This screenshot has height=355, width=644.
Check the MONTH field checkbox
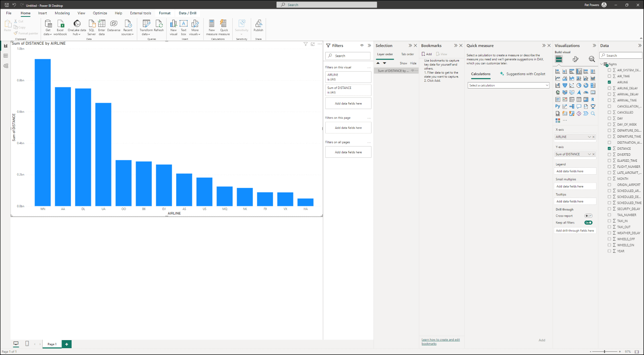pyautogui.click(x=609, y=179)
